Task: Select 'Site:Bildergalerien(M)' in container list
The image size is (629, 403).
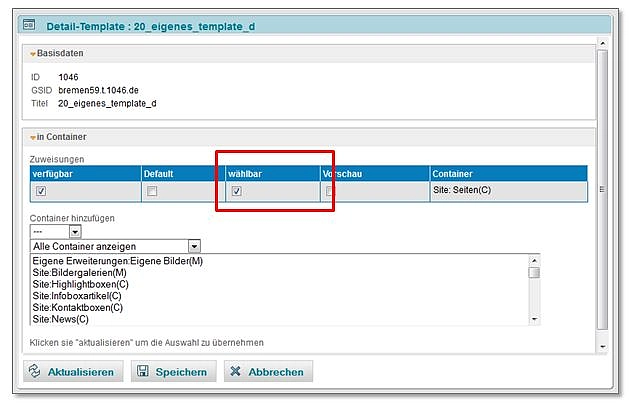Action: tap(79, 272)
